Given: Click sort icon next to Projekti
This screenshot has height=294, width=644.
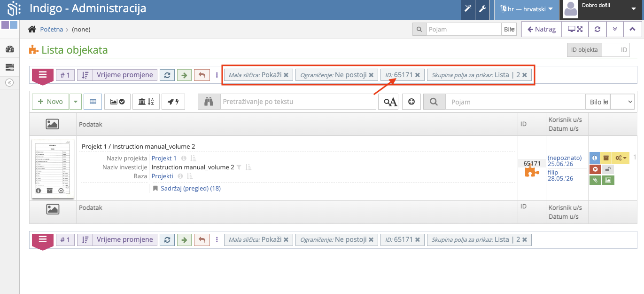Looking at the screenshot, I should (x=190, y=176).
